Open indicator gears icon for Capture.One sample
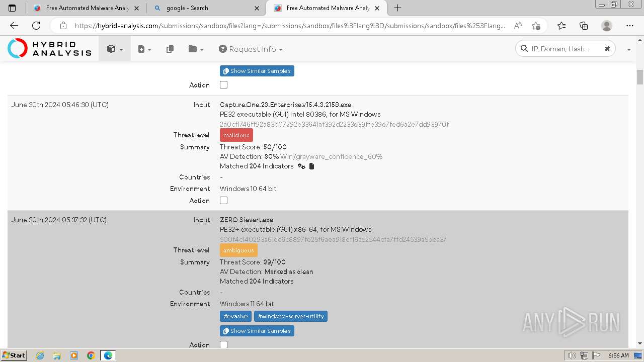Screen dimensions: 644x362 (x=301, y=166)
